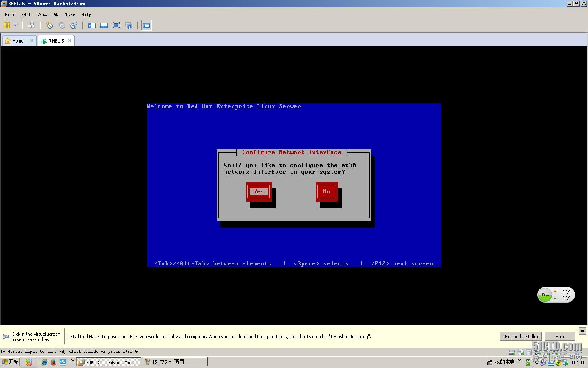The width and height of the screenshot is (588, 368).
Task: Open the Snapshot Manager wrench-clock icon
Action: (74, 25)
